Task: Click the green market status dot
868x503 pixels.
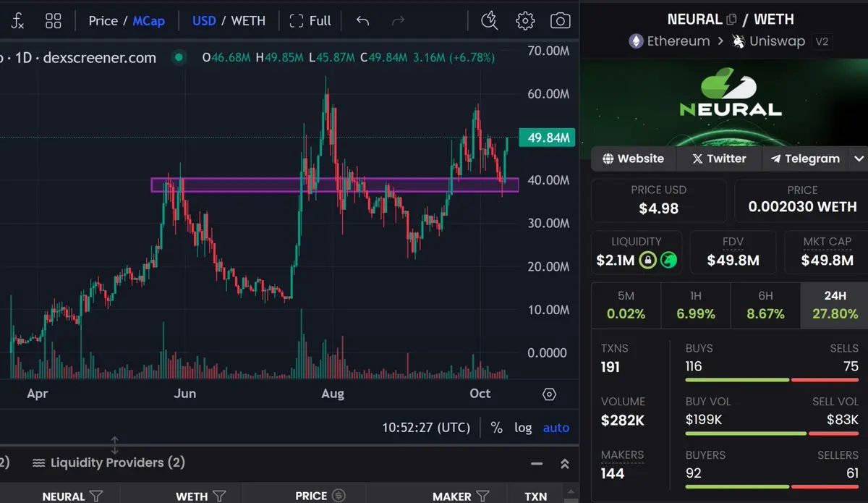Action: point(178,58)
